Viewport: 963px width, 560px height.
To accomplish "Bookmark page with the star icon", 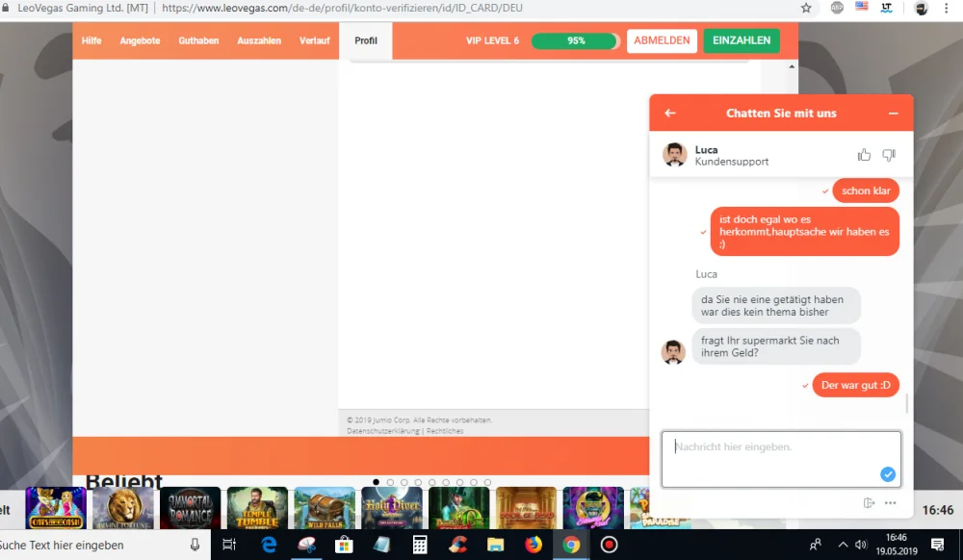I will [x=806, y=8].
